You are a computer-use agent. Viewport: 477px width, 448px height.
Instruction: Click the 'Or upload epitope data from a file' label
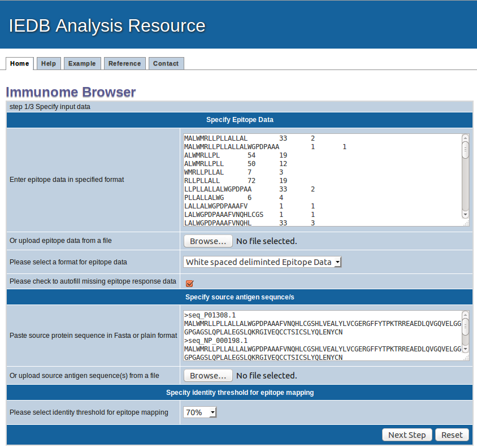[x=60, y=241]
